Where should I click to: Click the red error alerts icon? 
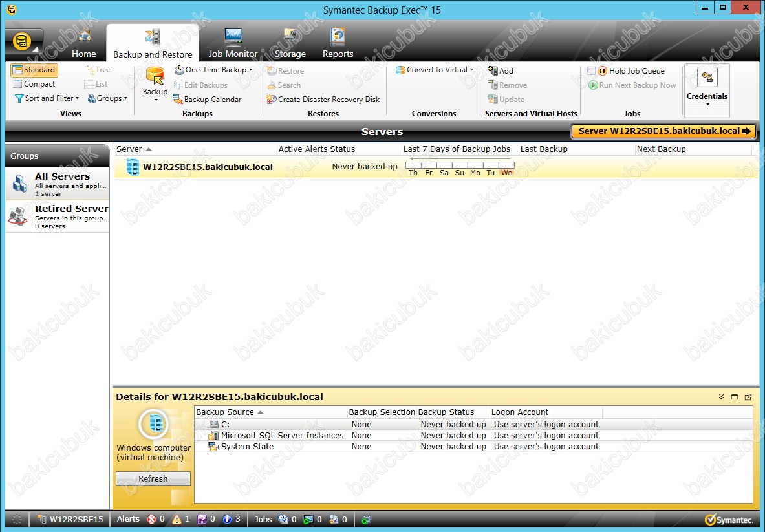(152, 519)
